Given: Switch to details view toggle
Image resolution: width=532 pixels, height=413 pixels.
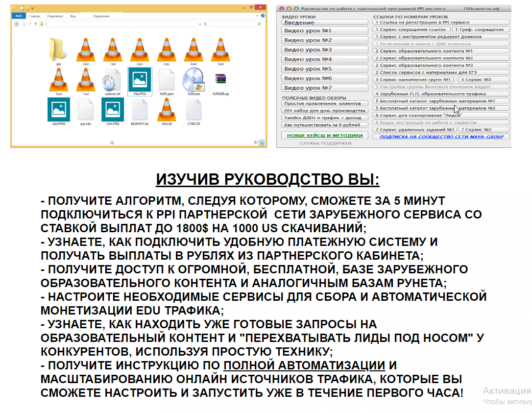Looking at the screenshot, I should [x=256, y=143].
